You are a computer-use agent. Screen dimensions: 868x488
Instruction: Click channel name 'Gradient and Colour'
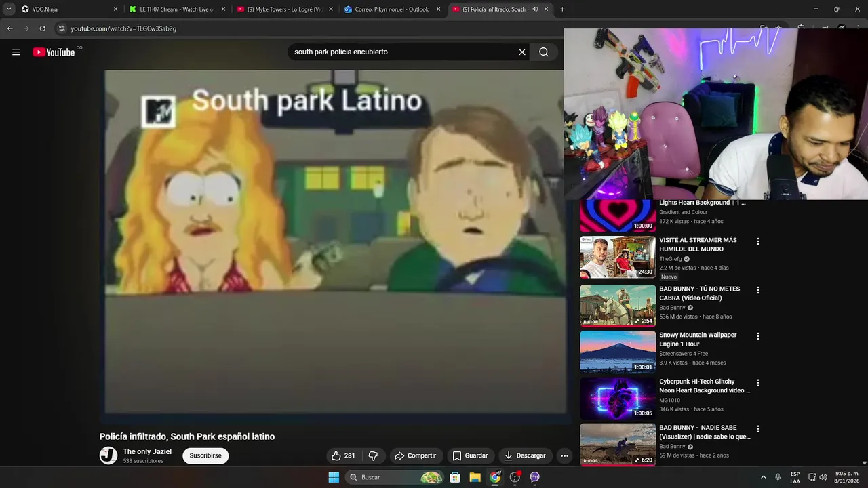(683, 212)
